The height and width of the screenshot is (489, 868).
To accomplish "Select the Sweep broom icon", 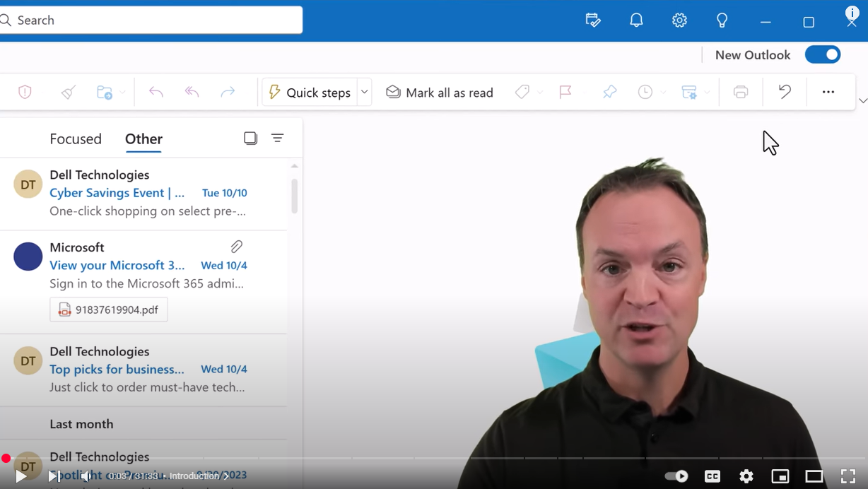I will point(68,92).
